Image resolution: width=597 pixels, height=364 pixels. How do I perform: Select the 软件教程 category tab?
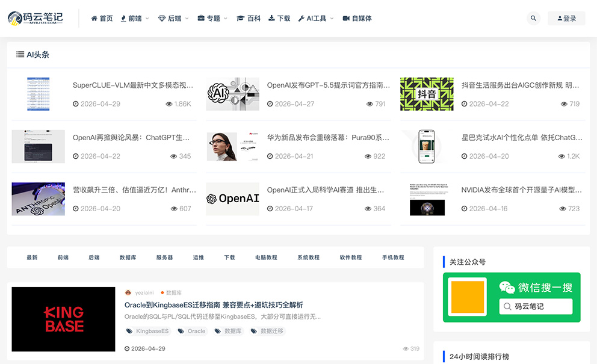pyautogui.click(x=351, y=258)
